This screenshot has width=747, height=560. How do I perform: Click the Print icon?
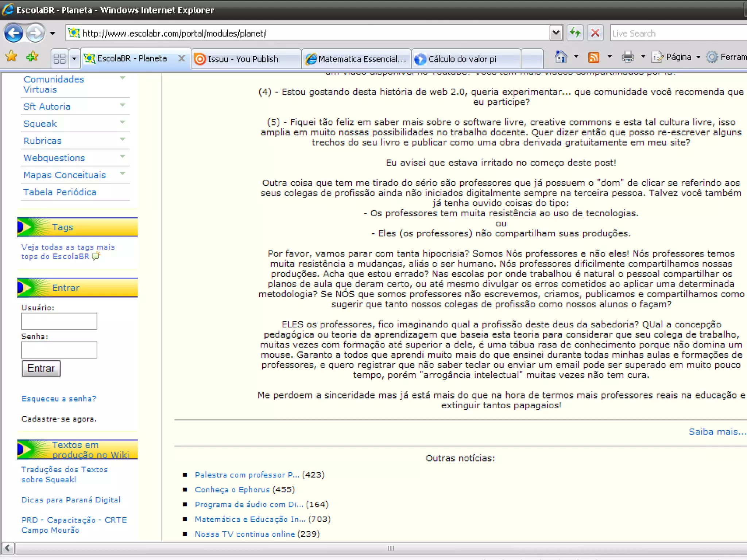(x=628, y=57)
